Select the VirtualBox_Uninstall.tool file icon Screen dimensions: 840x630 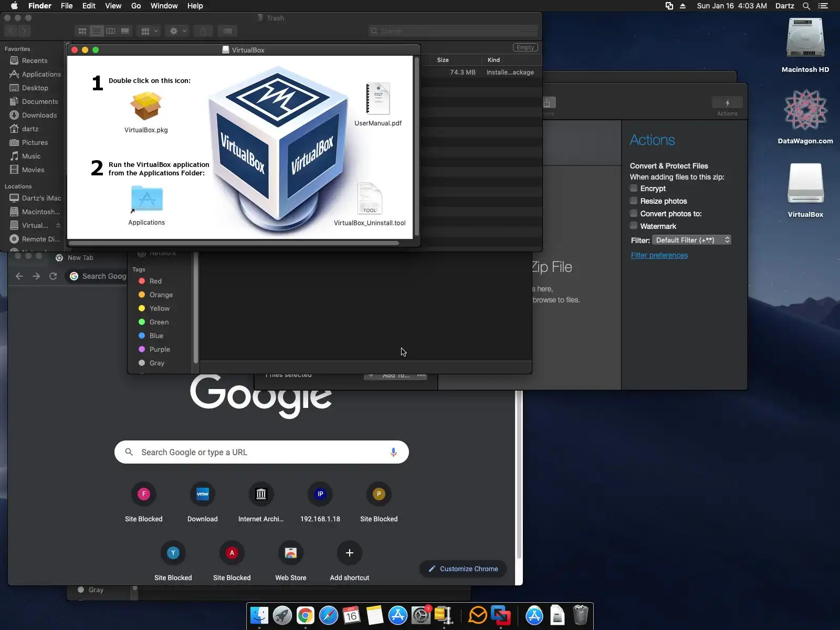pos(370,198)
